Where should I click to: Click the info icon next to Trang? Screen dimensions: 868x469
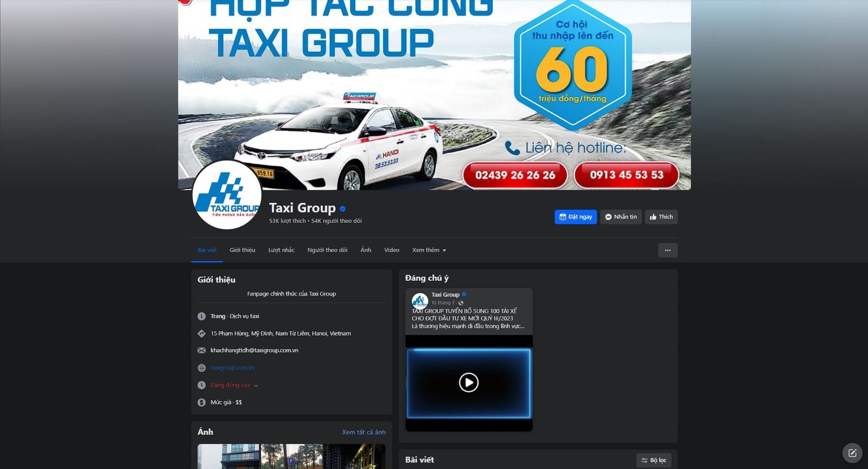[201, 316]
